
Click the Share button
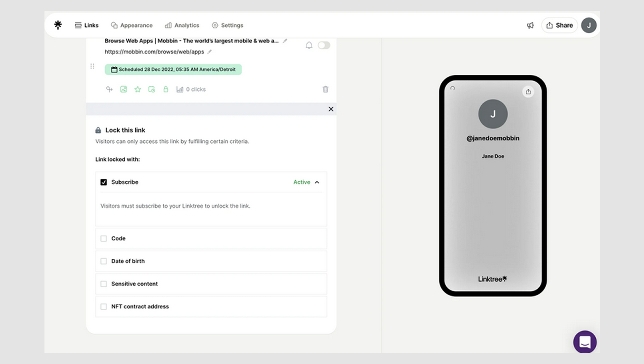coord(560,25)
